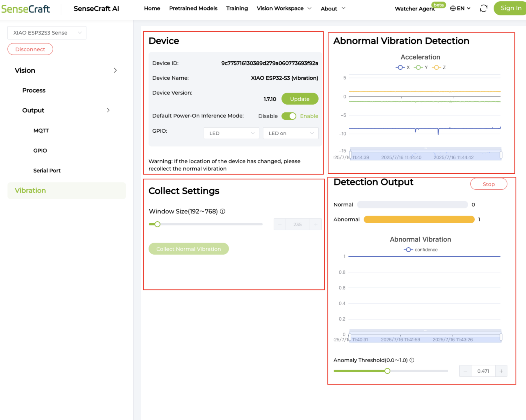Select GPIO in sidebar
This screenshot has height=420, width=526.
pyautogui.click(x=40, y=150)
